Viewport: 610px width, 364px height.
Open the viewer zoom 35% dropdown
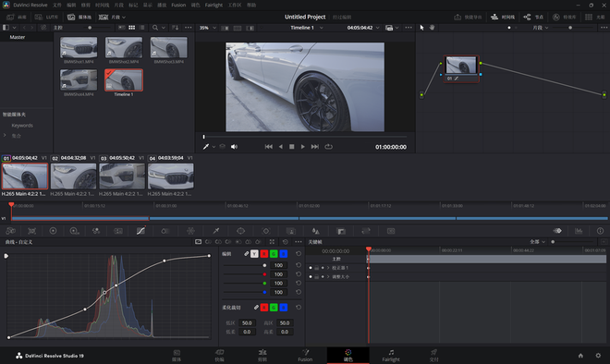(x=208, y=28)
